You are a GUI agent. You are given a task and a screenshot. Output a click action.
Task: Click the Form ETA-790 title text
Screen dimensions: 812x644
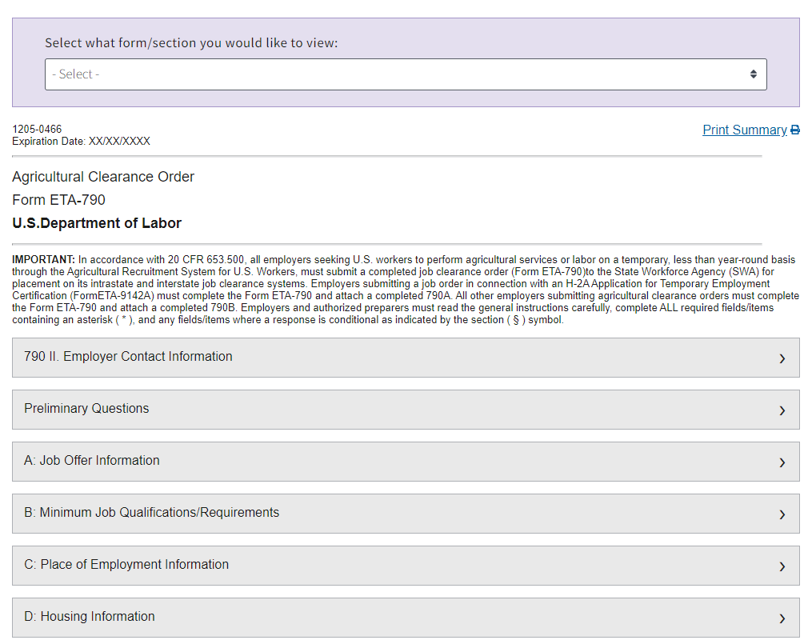click(58, 200)
